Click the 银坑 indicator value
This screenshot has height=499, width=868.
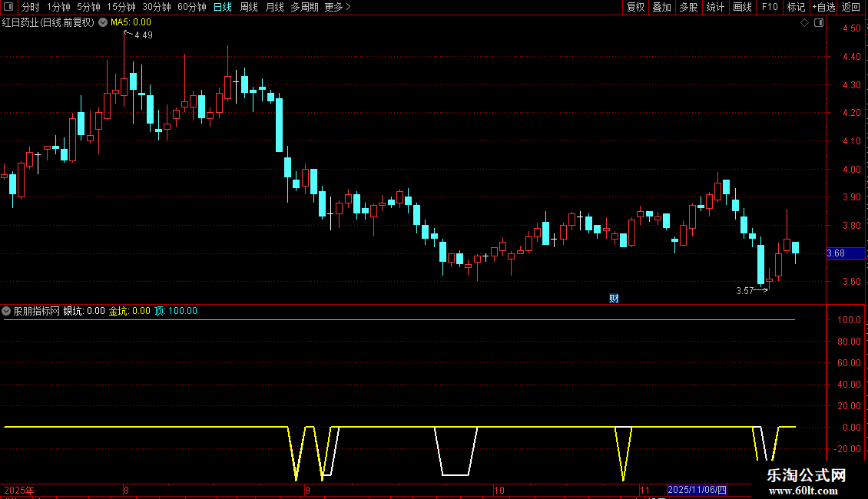coord(84,311)
